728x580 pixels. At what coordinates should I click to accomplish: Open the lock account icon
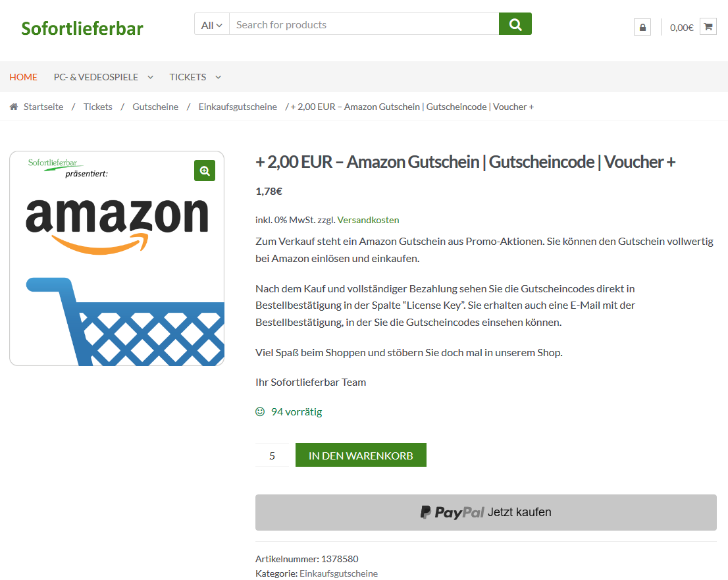click(642, 27)
